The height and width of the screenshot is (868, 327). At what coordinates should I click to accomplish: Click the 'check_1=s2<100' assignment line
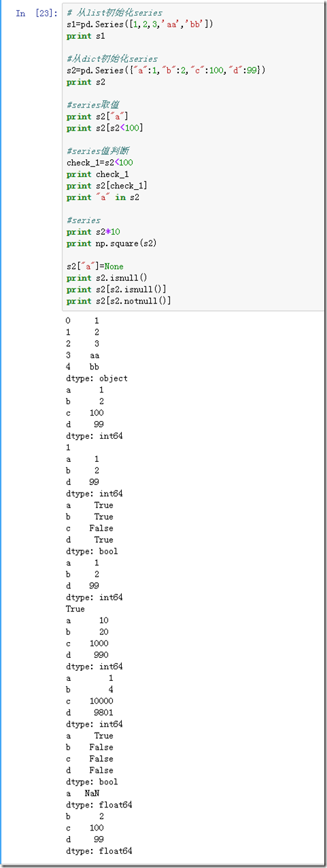[100, 163]
